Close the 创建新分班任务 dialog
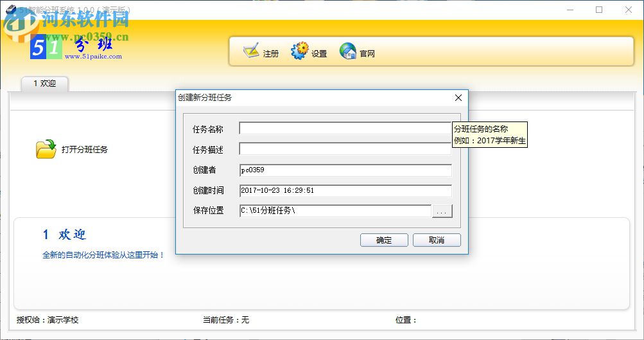This screenshot has height=340, width=644. click(458, 98)
